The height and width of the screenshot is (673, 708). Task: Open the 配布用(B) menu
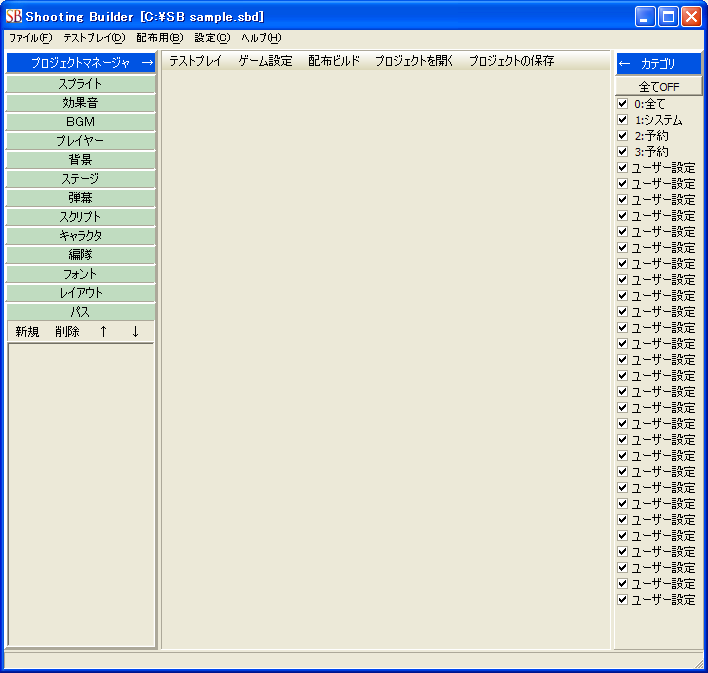160,38
